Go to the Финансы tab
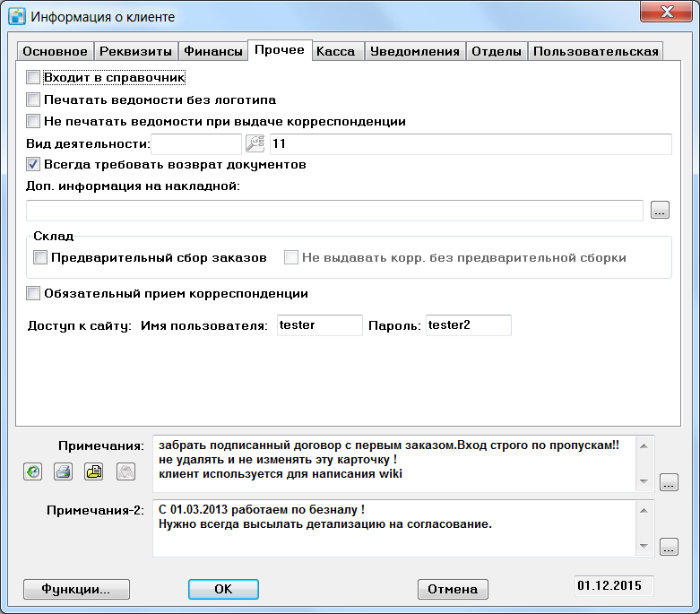Screen dimensions: 700x614 tap(213, 51)
